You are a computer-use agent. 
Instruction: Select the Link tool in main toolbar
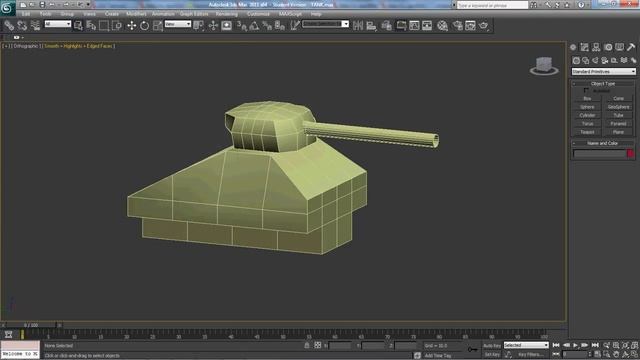pyautogui.click(x=9, y=26)
